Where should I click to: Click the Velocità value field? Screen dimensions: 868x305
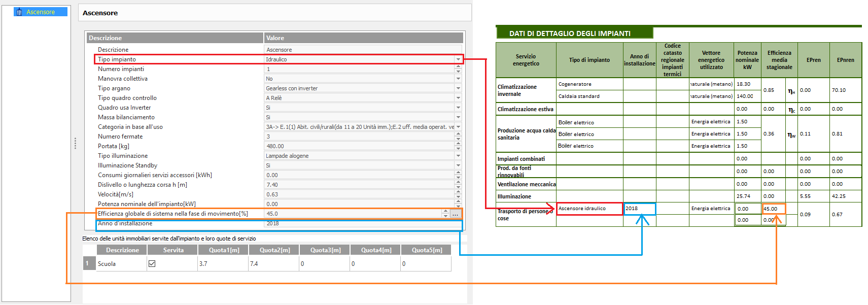pyautogui.click(x=355, y=194)
